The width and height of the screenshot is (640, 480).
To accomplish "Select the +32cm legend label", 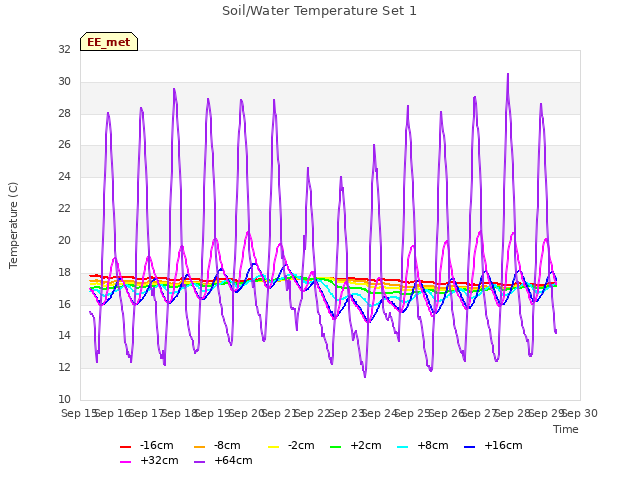I will (159, 460).
